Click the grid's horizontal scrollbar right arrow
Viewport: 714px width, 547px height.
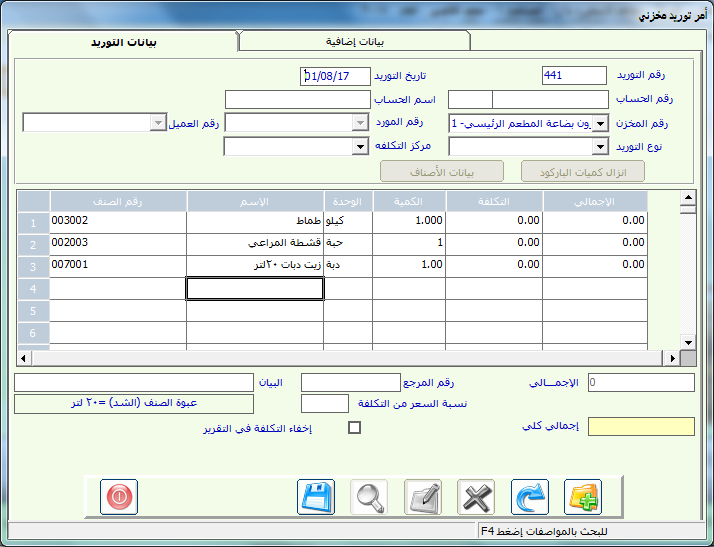pos(673,357)
